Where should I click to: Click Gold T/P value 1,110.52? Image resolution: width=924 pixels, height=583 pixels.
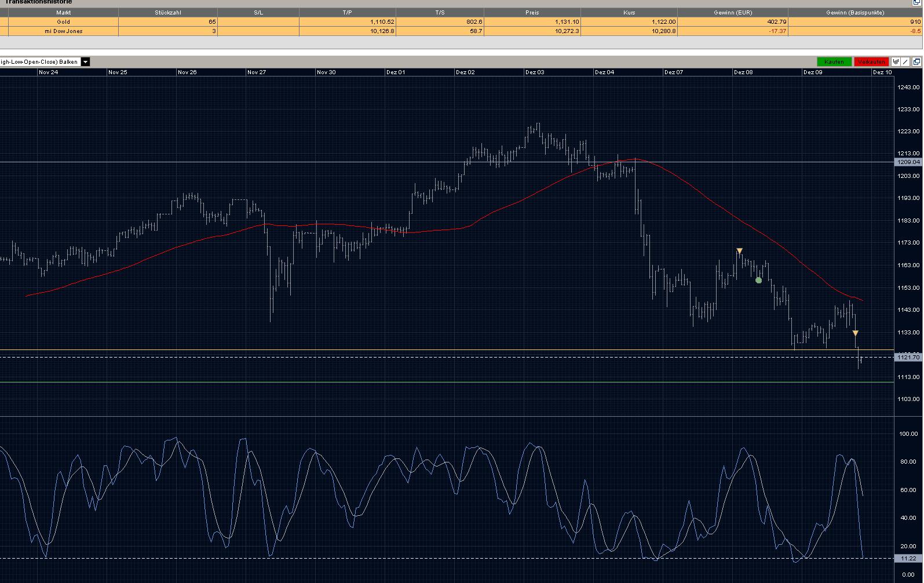coord(382,22)
